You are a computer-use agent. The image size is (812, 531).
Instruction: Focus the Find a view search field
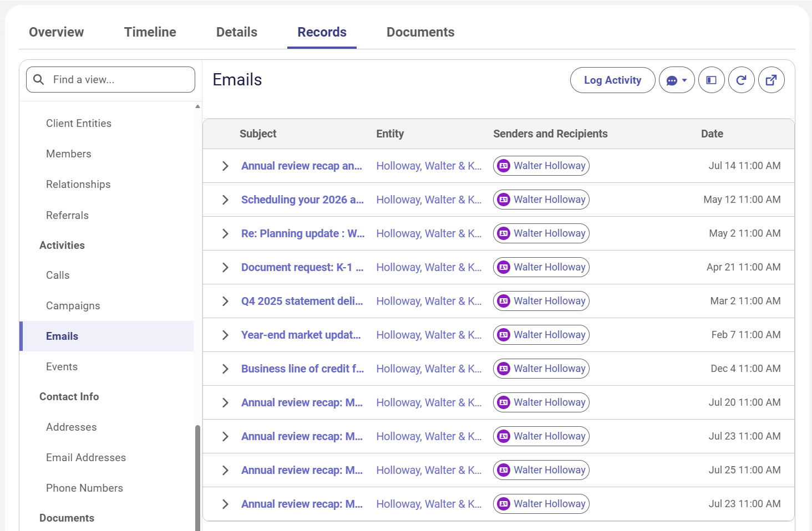coord(110,80)
